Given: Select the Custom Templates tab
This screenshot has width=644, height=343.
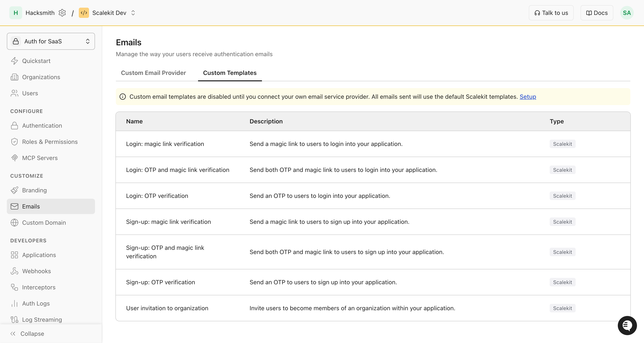Looking at the screenshot, I should (x=230, y=73).
